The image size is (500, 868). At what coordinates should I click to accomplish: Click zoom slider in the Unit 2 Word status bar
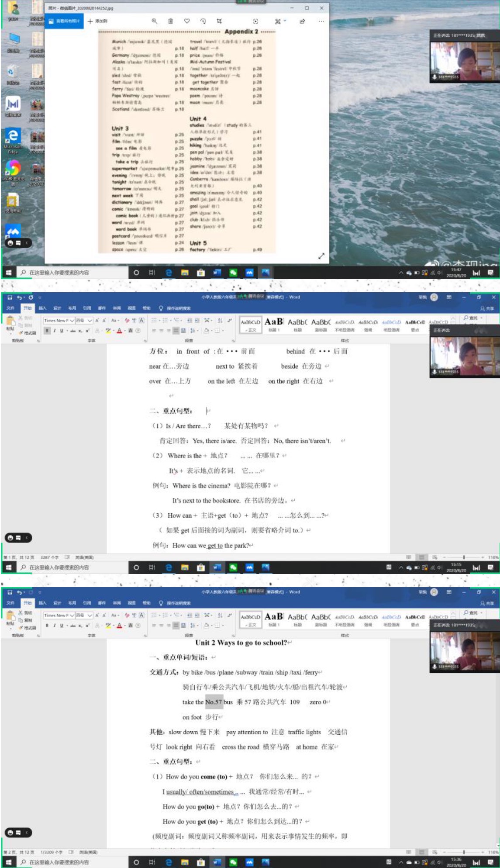(x=463, y=852)
